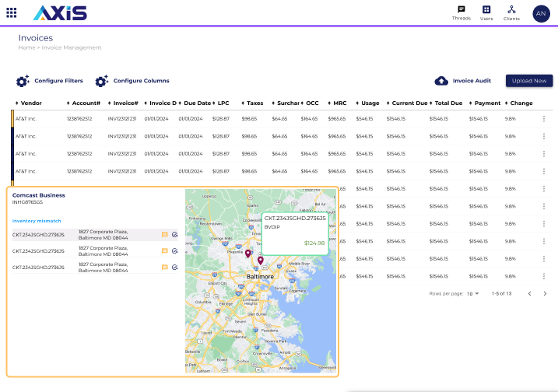Click the comment icon in the third circuit row
This screenshot has width=558, height=392.
165,268
